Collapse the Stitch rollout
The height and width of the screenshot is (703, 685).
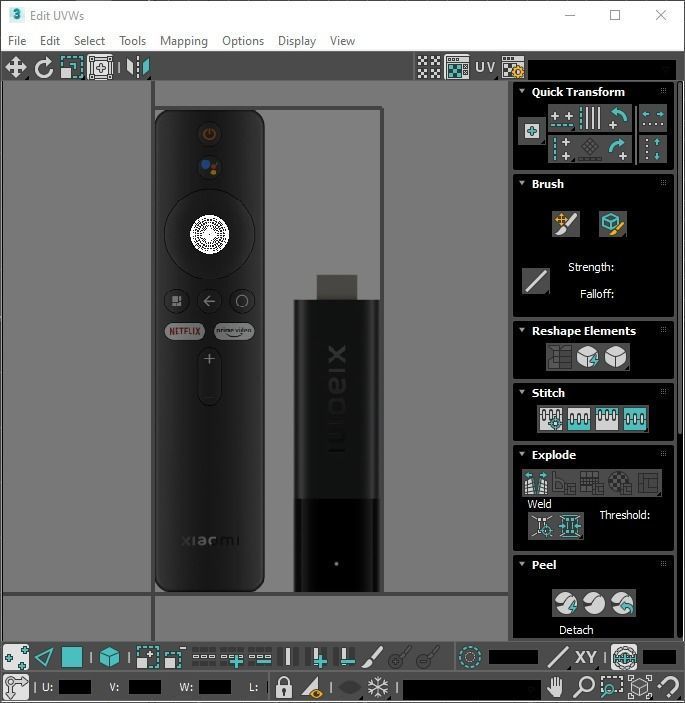click(522, 392)
